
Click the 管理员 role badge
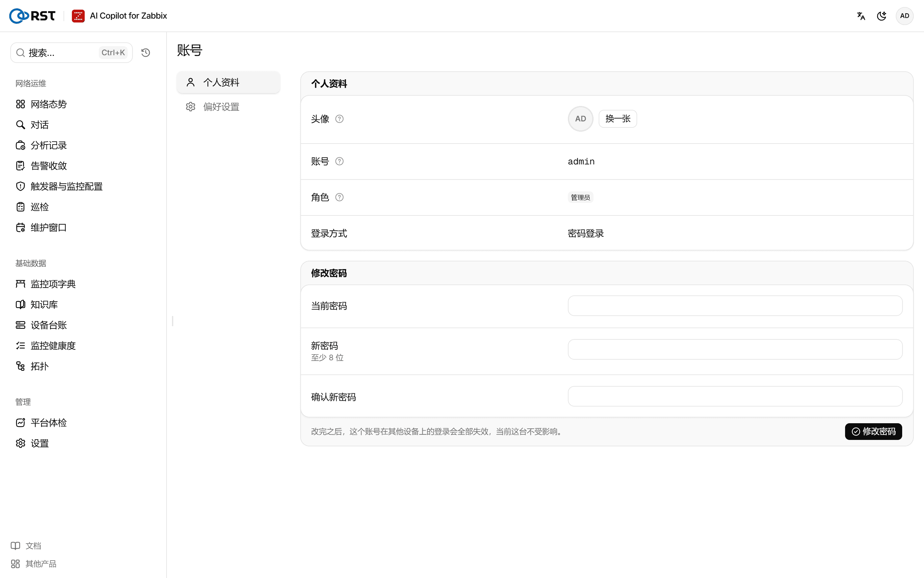click(580, 197)
